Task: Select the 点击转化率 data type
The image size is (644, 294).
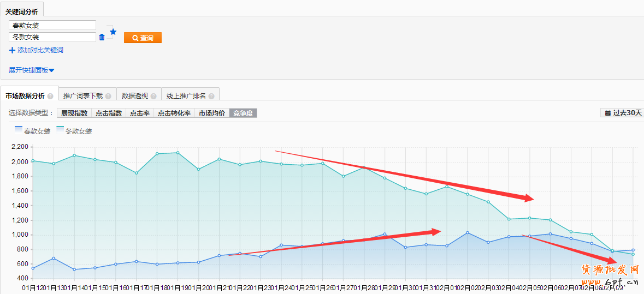Action: coord(174,113)
